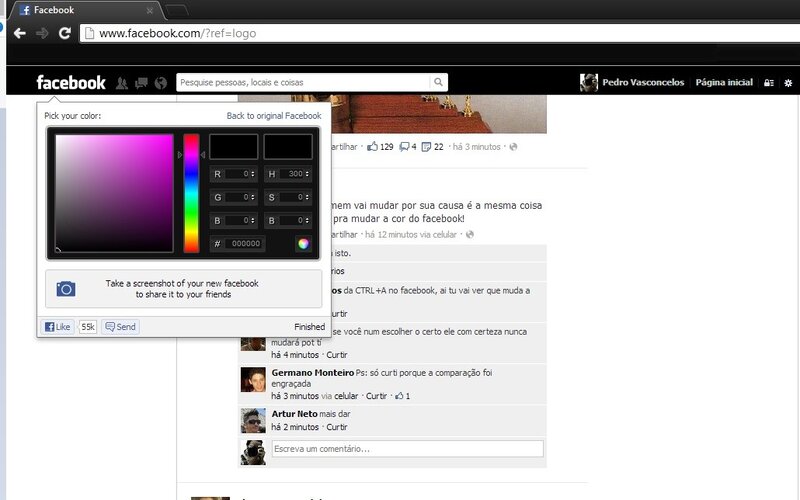Click the color wheel icon in picker

click(304, 244)
